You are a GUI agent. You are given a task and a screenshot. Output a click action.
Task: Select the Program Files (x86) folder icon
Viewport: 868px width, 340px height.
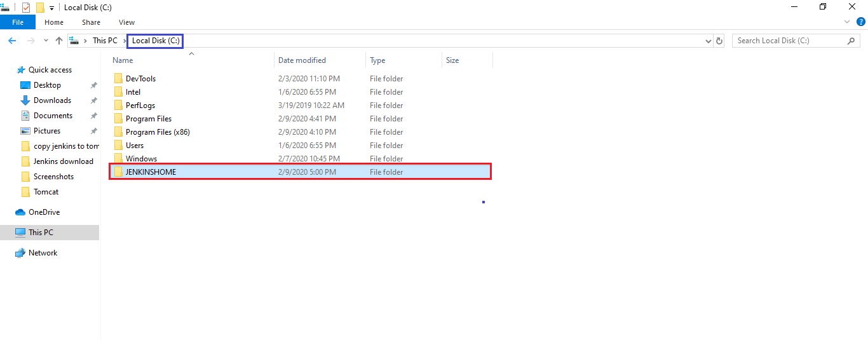tap(118, 132)
